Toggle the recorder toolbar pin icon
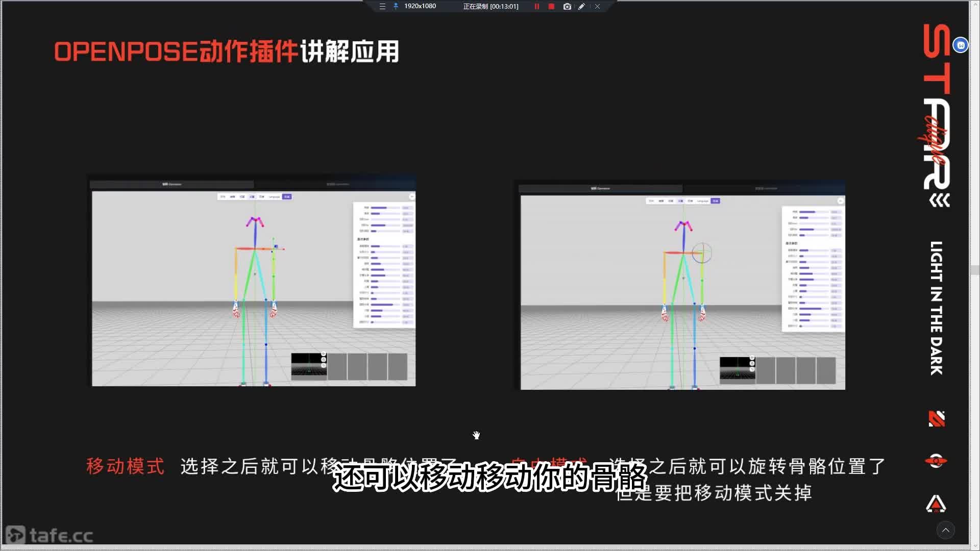 click(x=396, y=6)
